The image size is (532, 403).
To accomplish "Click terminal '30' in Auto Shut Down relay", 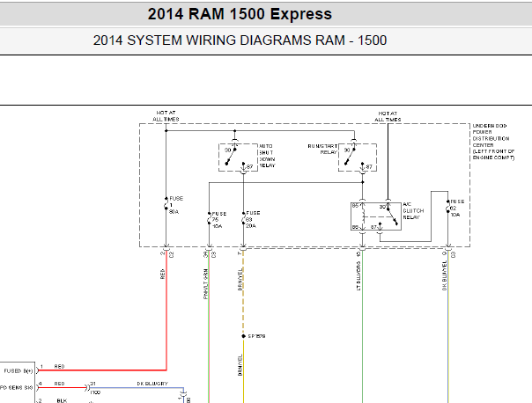I will coord(227,150).
